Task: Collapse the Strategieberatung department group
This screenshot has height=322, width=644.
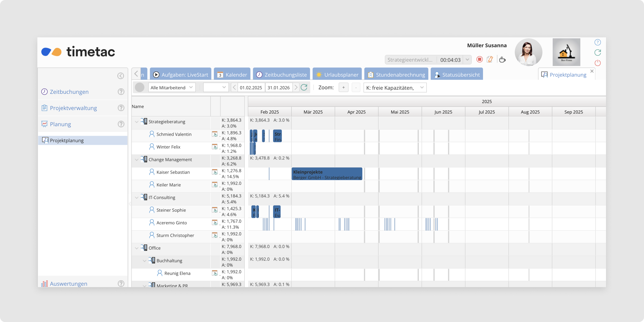Action: [x=137, y=122]
